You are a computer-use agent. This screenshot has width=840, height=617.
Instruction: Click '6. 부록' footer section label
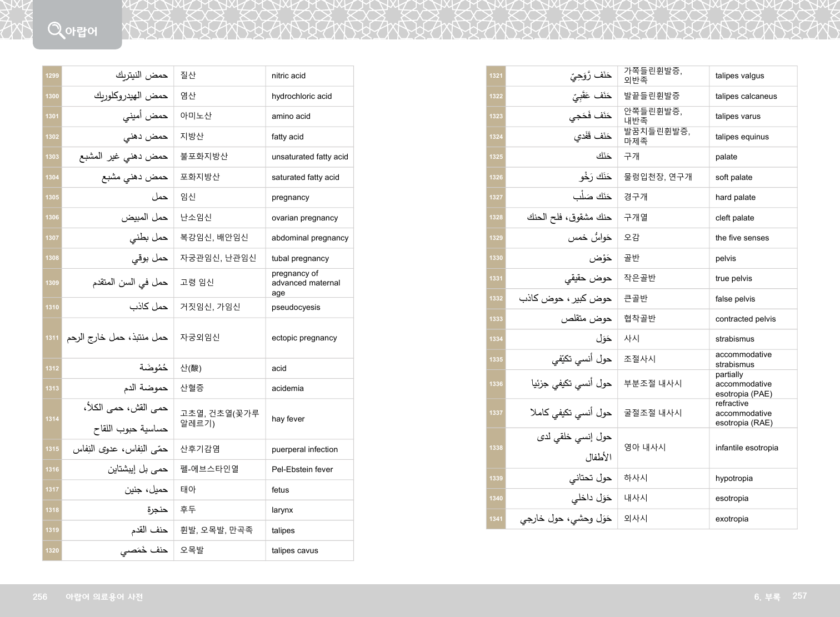click(x=767, y=596)
